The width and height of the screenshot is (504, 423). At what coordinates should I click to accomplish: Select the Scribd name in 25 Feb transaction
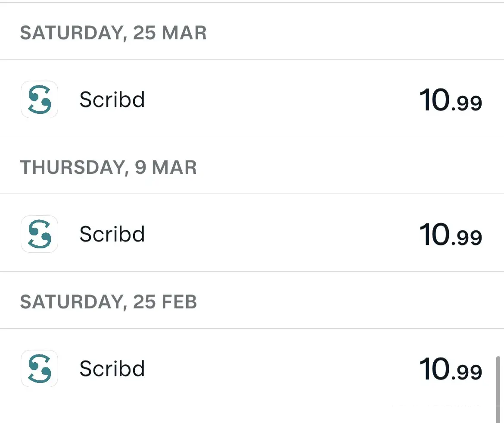pos(112,369)
